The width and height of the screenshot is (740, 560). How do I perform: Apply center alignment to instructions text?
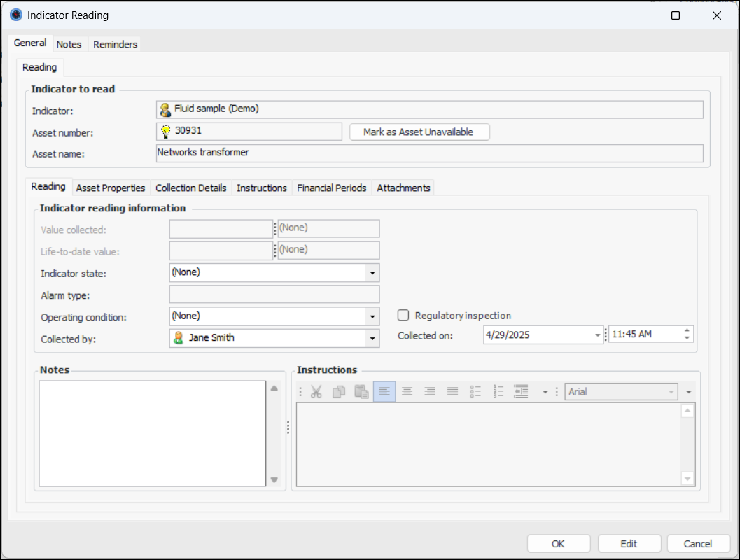[x=407, y=392]
